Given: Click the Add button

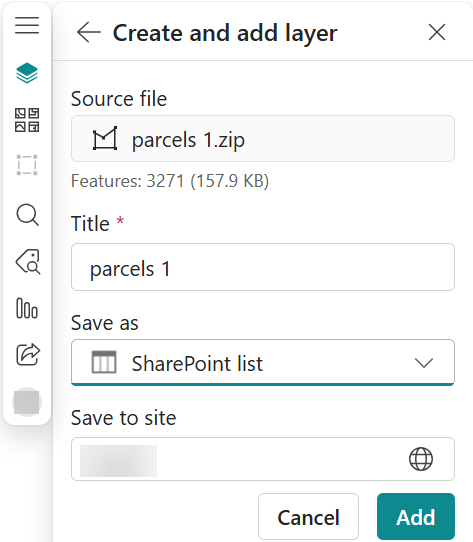Looking at the screenshot, I should pos(416,516).
